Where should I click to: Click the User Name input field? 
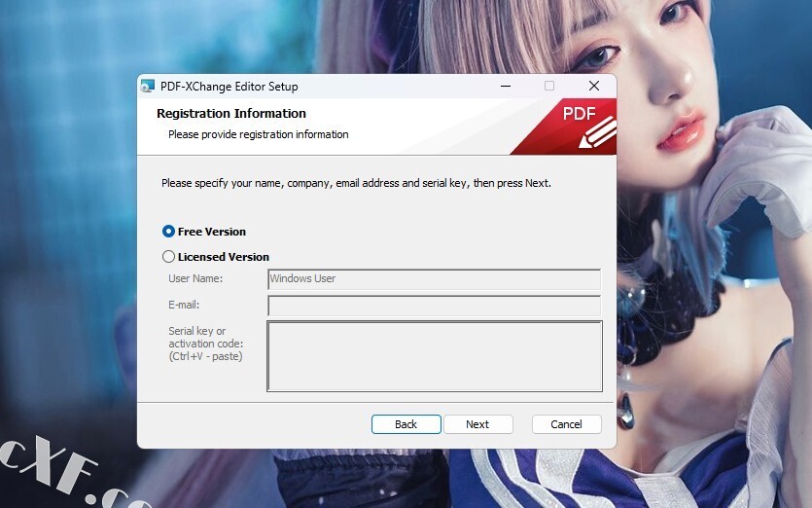click(x=434, y=279)
